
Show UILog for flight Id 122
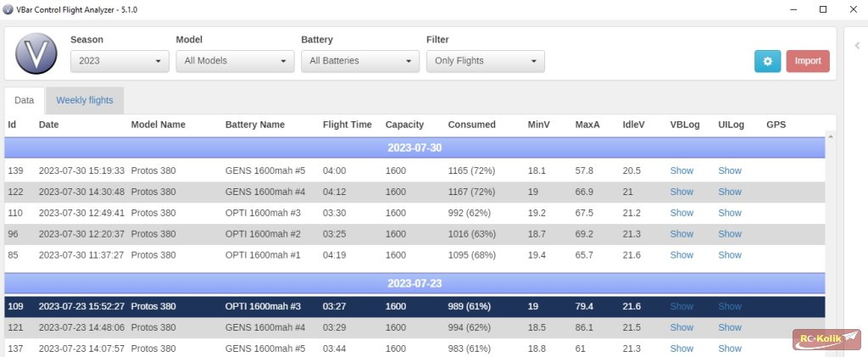pos(730,192)
